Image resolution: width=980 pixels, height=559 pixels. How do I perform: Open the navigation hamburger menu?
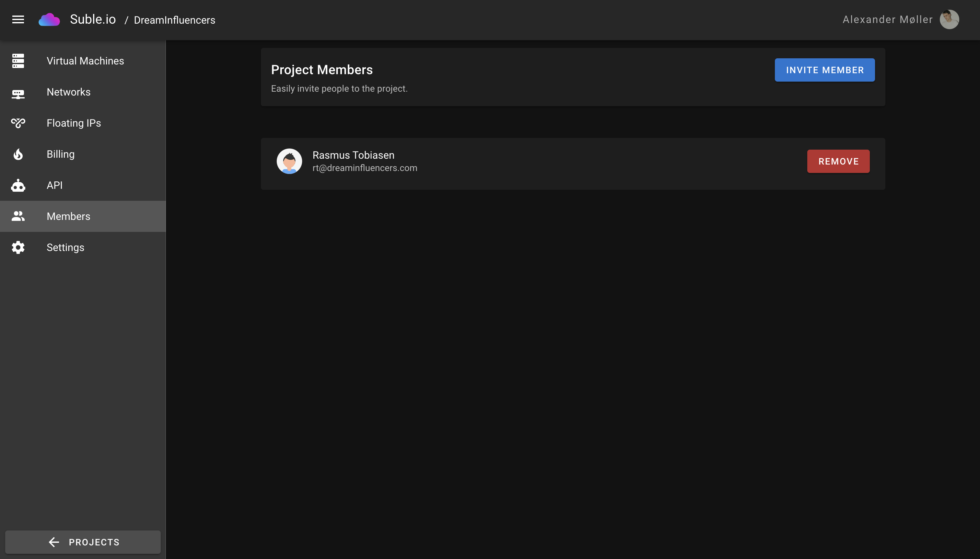pos(18,19)
